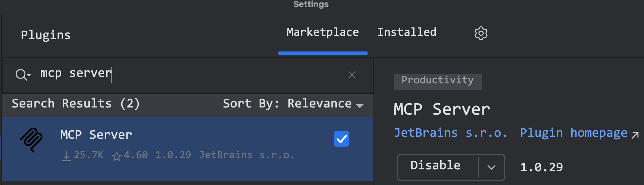This screenshot has width=644, height=185.
Task: Open the plugins gear settings menu
Action: 481,33
